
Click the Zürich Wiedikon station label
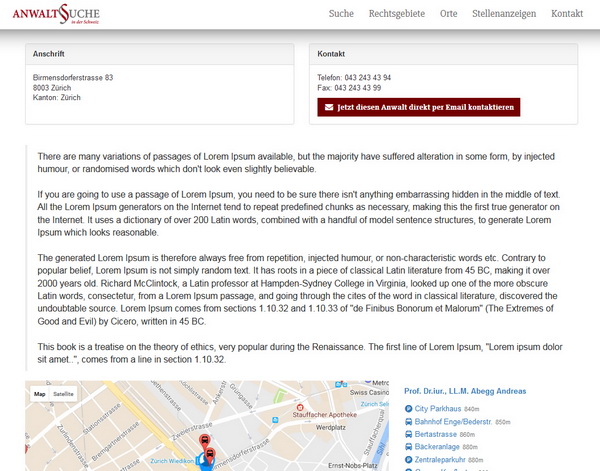pyautogui.click(x=172, y=461)
